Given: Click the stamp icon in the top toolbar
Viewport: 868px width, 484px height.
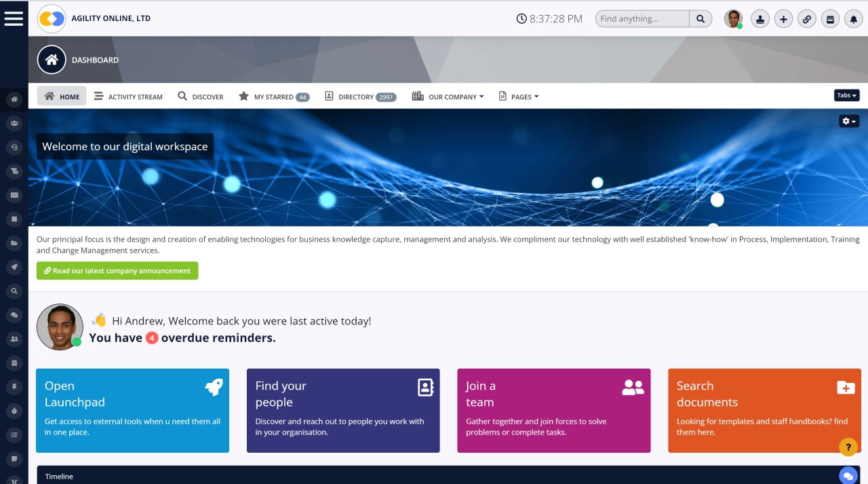Looking at the screenshot, I should point(759,18).
